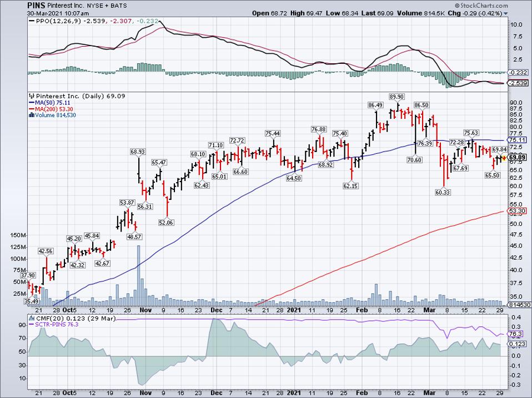Click the 67.69 price label
Image resolution: width=532 pixels, height=398 pixels.
click(x=460, y=168)
